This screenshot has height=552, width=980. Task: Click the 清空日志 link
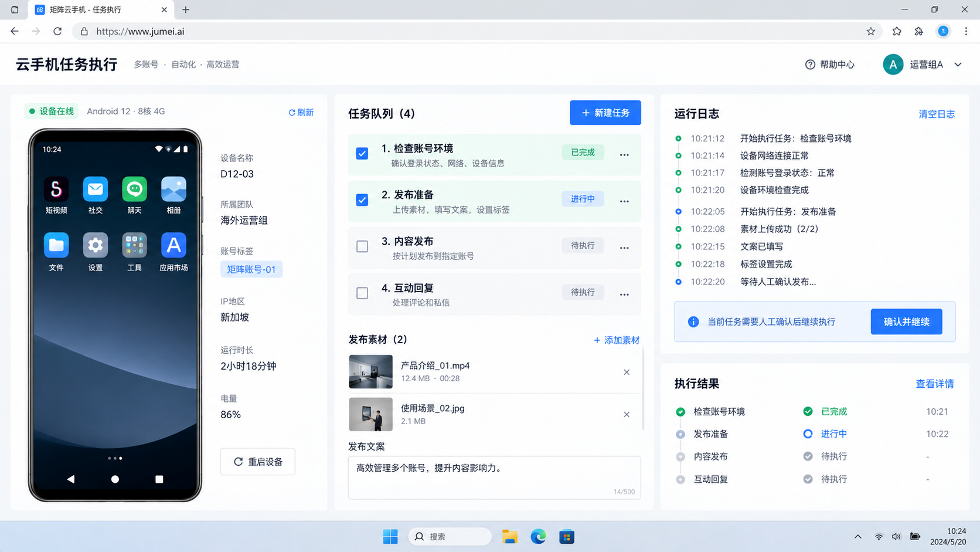(x=937, y=114)
